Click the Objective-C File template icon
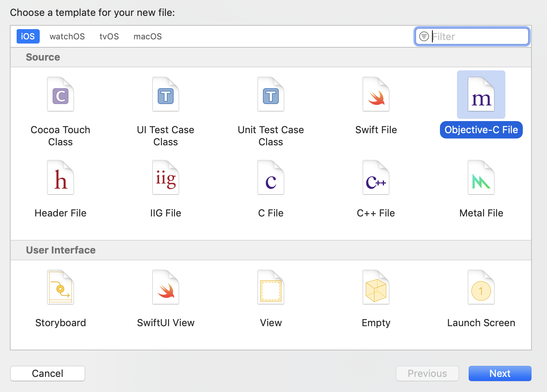The height and width of the screenshot is (392, 547). click(x=481, y=95)
